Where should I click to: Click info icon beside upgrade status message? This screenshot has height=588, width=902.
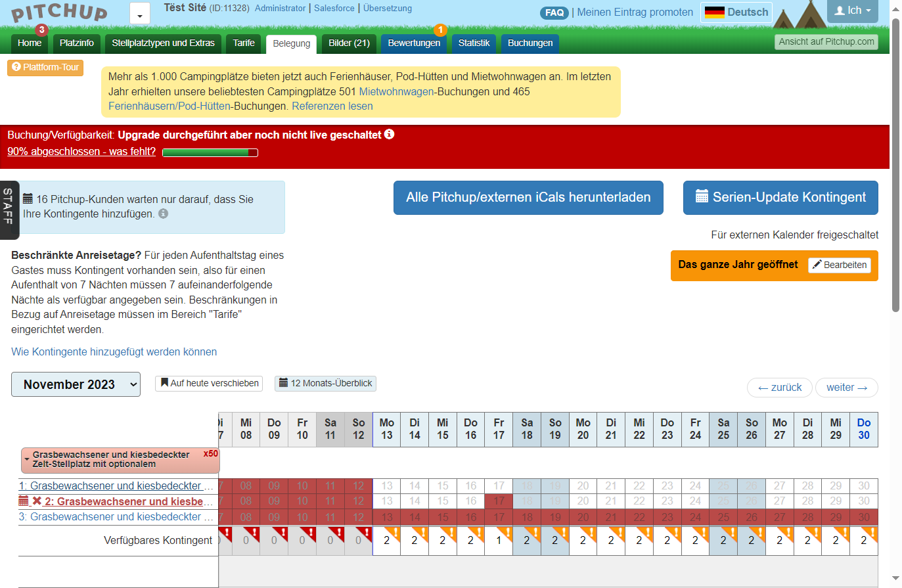(x=390, y=134)
